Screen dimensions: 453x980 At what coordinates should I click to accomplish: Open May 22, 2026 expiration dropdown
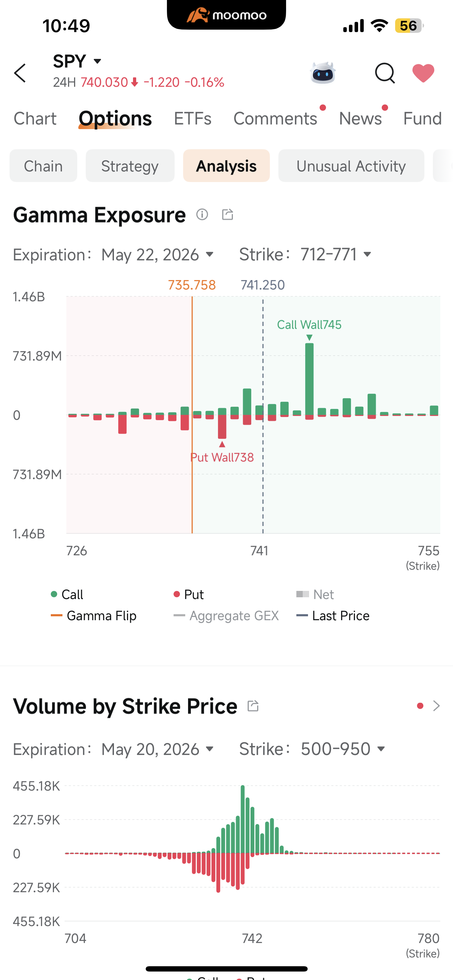click(x=157, y=254)
